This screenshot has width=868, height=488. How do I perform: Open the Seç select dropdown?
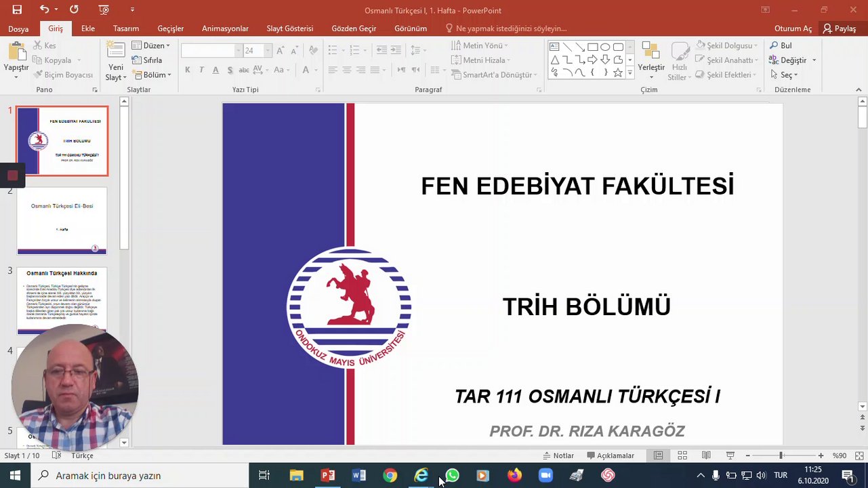click(784, 75)
